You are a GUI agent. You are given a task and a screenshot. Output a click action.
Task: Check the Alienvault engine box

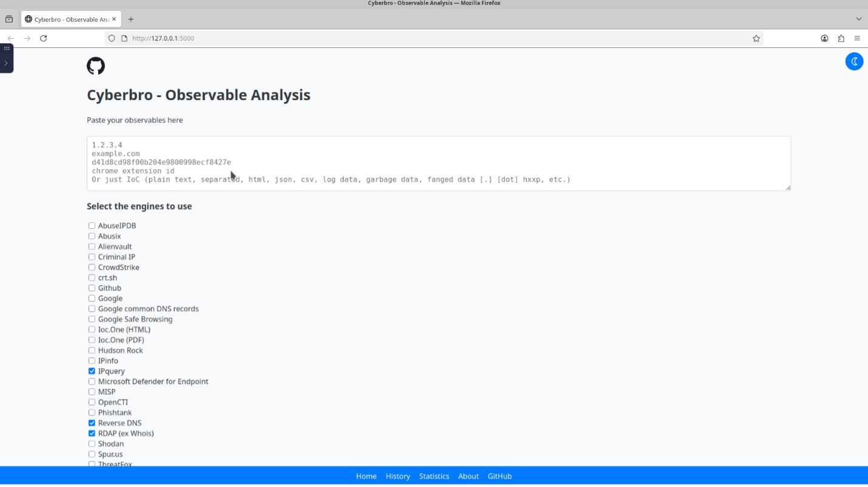pyautogui.click(x=92, y=246)
